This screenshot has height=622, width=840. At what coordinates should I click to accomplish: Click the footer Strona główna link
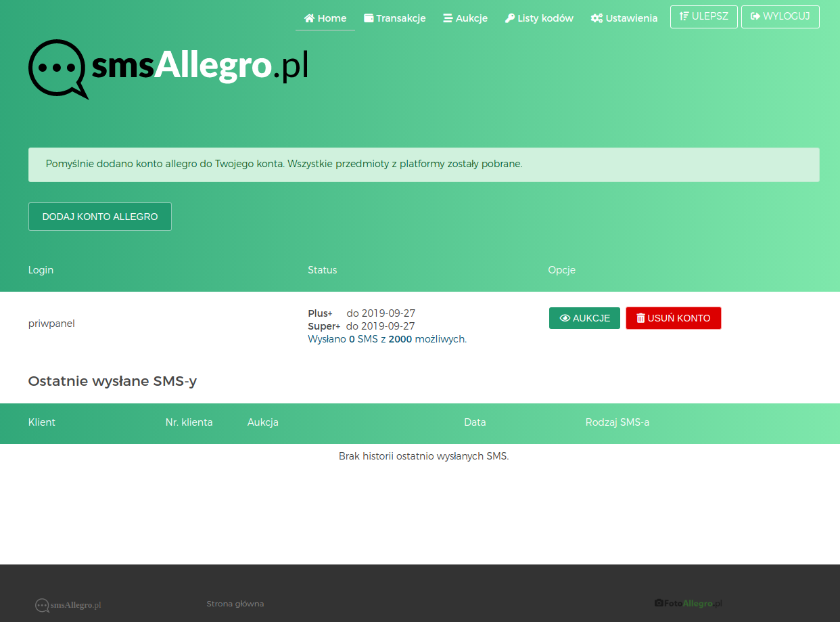(x=235, y=604)
